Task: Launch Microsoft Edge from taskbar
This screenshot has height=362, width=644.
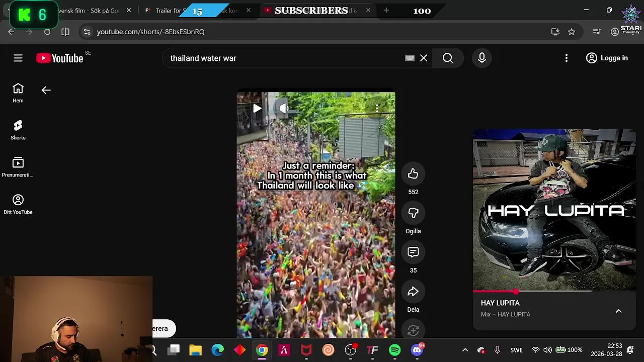Action: (217, 350)
